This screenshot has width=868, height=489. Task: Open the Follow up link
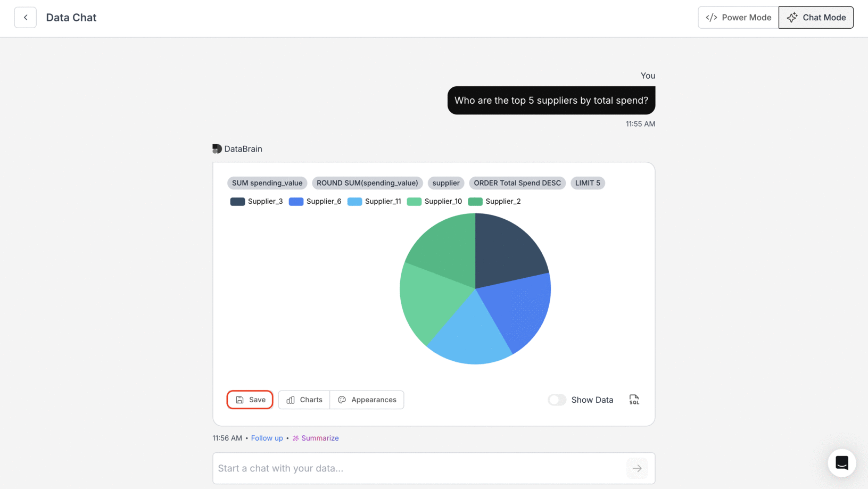click(267, 438)
